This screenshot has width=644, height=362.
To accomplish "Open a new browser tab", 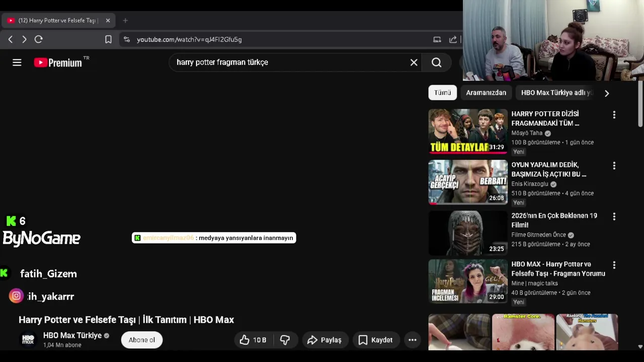I will pos(125,21).
